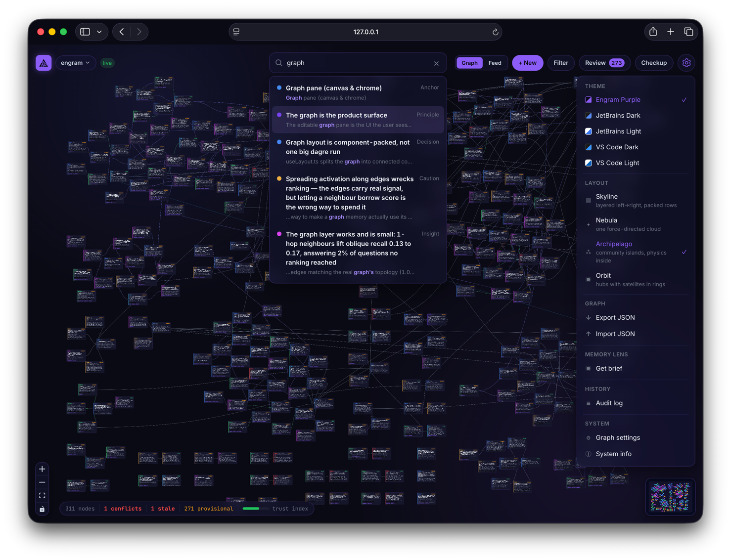Click the green live status badge

(x=107, y=63)
